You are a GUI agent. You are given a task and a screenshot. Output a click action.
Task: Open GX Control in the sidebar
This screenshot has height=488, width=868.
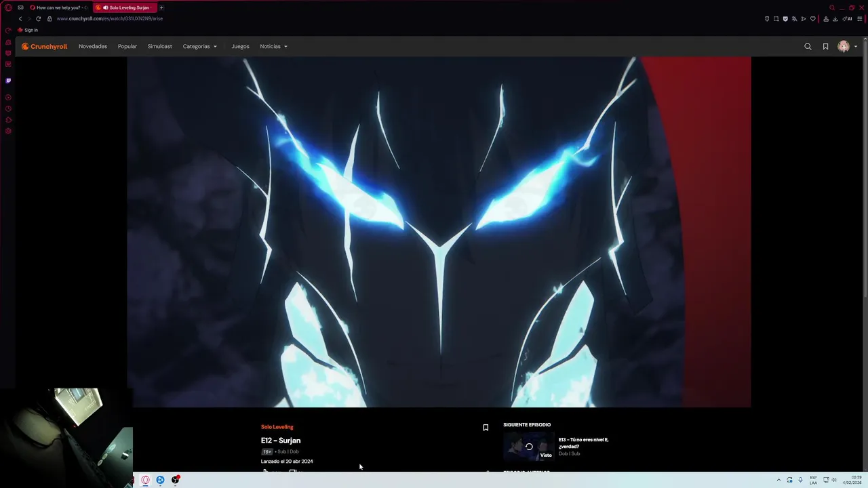[x=8, y=30]
